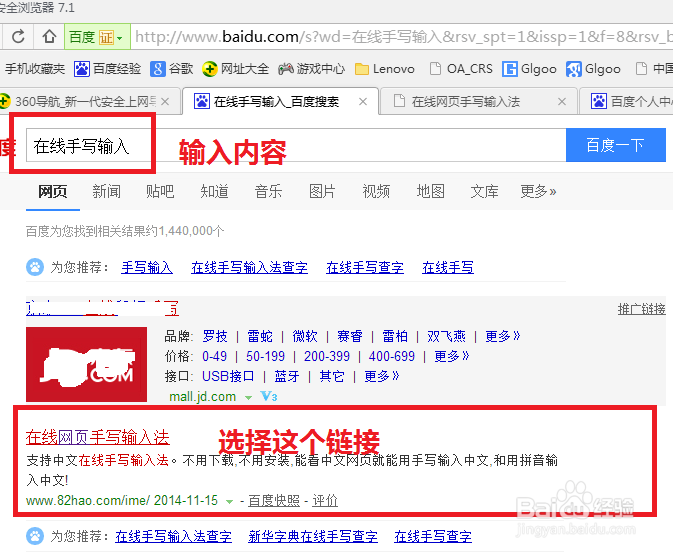Select the 网页 search category
673x553 pixels.
pyautogui.click(x=52, y=191)
